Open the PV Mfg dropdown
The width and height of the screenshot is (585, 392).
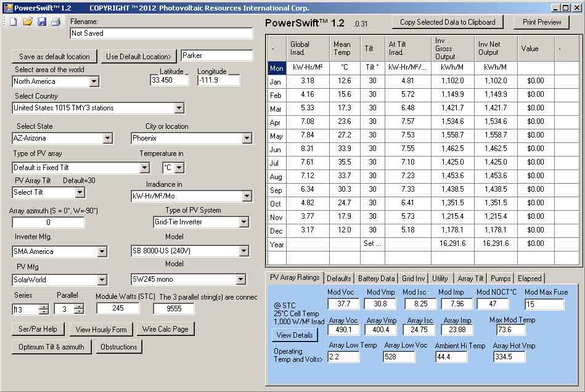(x=102, y=280)
